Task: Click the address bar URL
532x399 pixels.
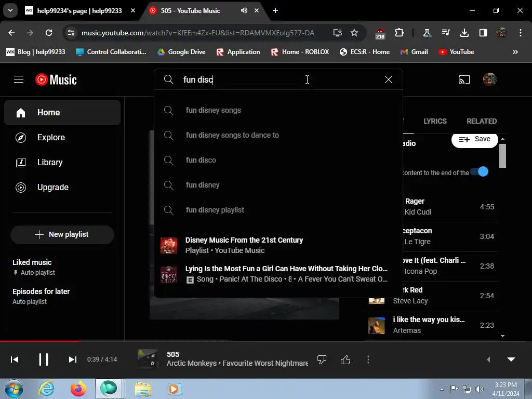Action: (198, 33)
